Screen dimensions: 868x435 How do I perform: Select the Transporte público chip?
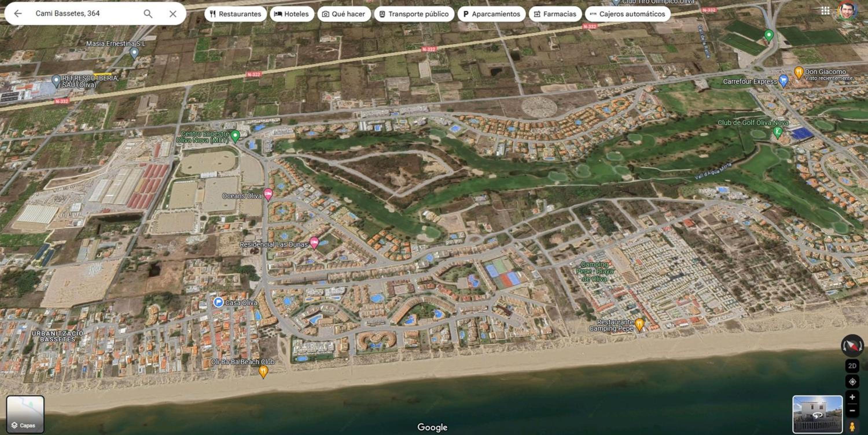pos(414,14)
